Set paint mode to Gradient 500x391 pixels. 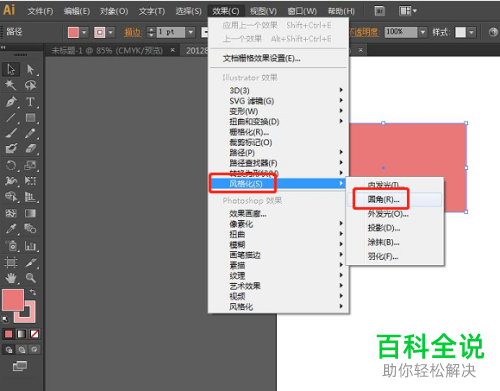[21, 334]
